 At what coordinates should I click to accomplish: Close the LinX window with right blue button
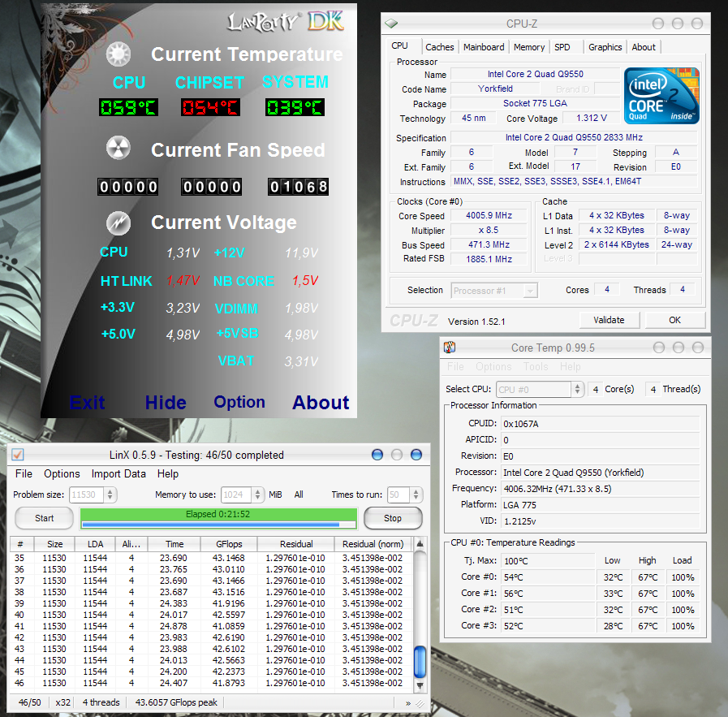pyautogui.click(x=416, y=455)
